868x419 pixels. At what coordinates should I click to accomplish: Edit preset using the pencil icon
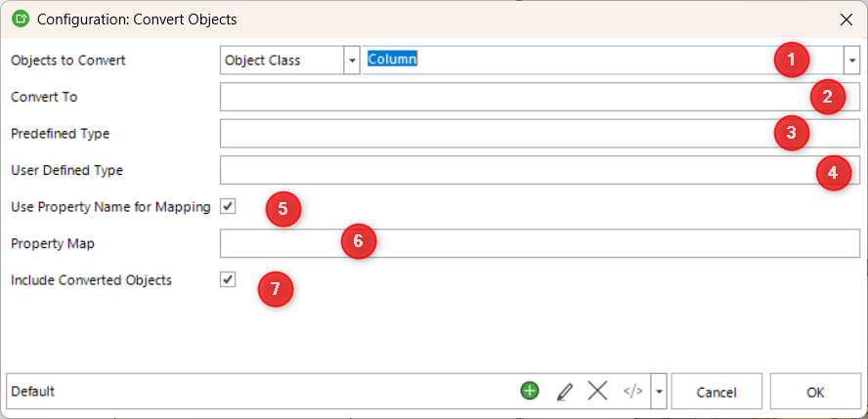pyautogui.click(x=564, y=391)
